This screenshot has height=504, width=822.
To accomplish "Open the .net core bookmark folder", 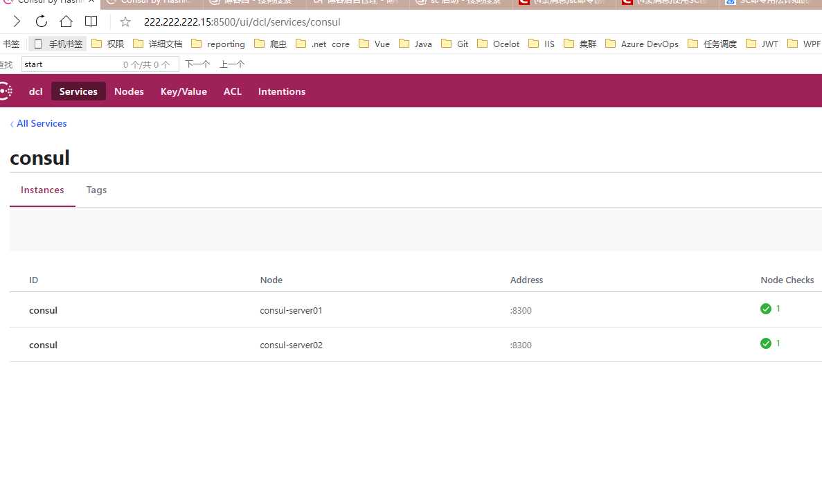I will point(323,44).
